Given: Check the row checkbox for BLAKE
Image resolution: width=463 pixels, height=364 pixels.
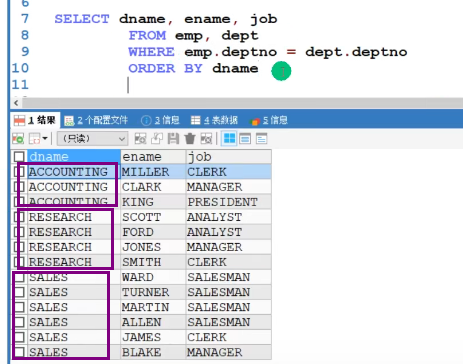Looking at the screenshot, I should tap(19, 352).
